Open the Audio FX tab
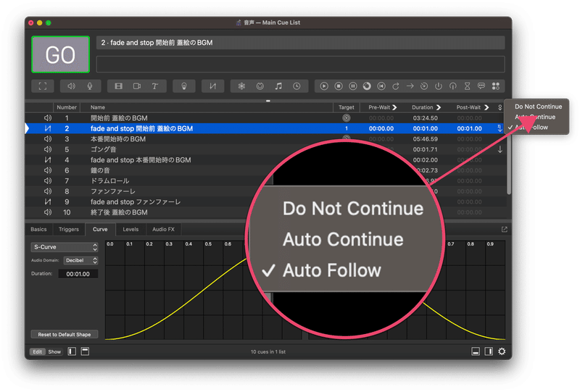 pos(163,229)
